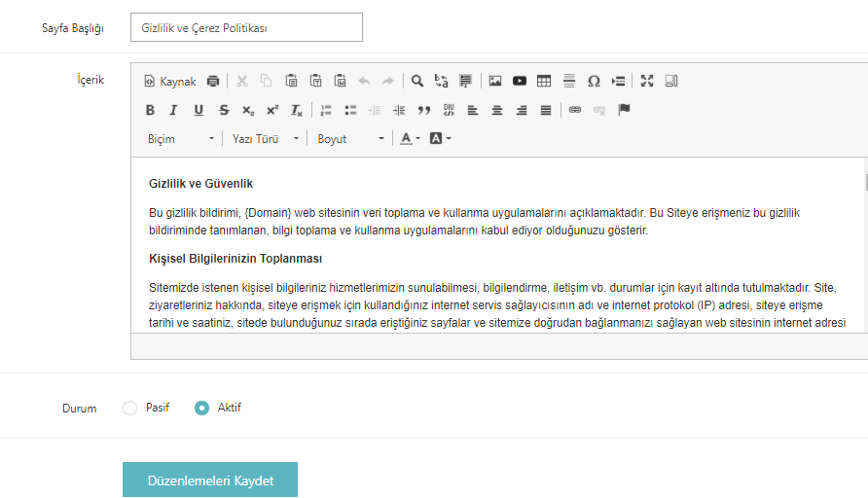
Task: Insert a numbered list
Action: (x=326, y=110)
